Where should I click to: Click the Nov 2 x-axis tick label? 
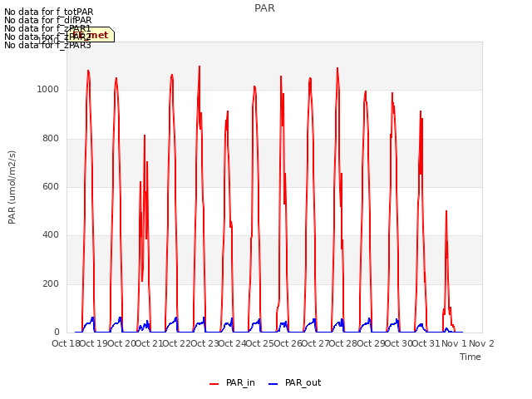[x=481, y=343]
